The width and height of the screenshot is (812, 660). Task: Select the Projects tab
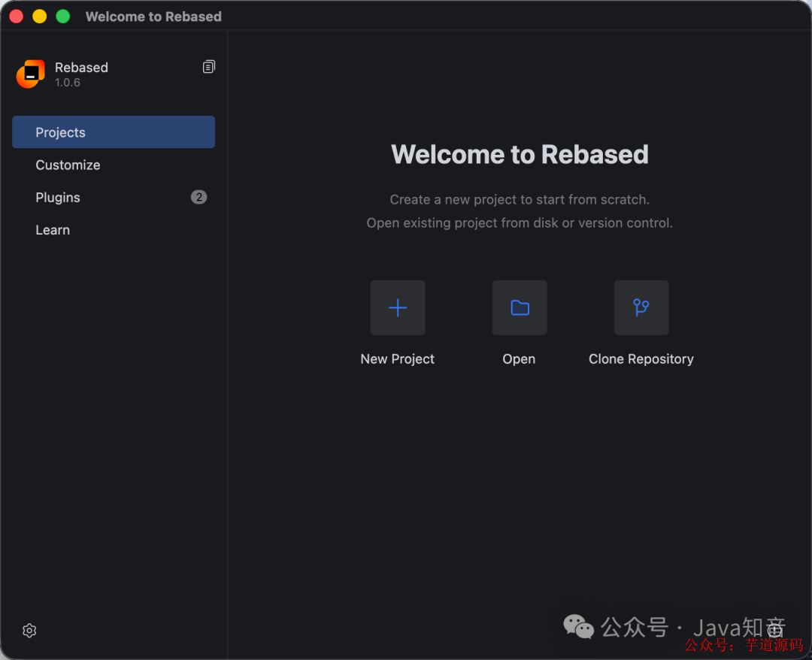click(x=114, y=132)
